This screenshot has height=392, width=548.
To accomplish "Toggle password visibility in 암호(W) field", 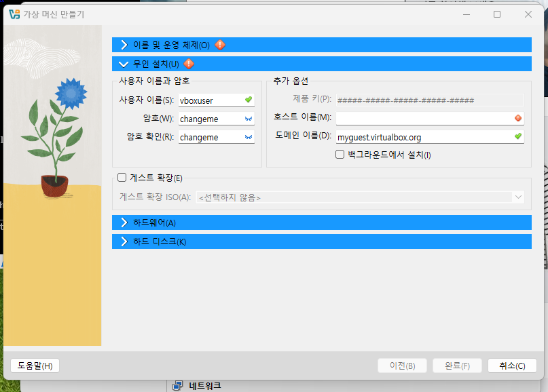I will [x=249, y=119].
